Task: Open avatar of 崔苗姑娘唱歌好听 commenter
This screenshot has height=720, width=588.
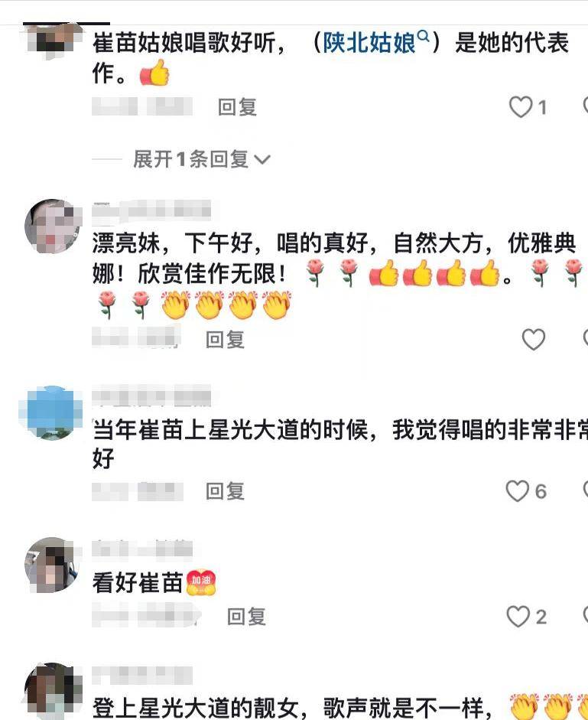Action: coord(51,39)
